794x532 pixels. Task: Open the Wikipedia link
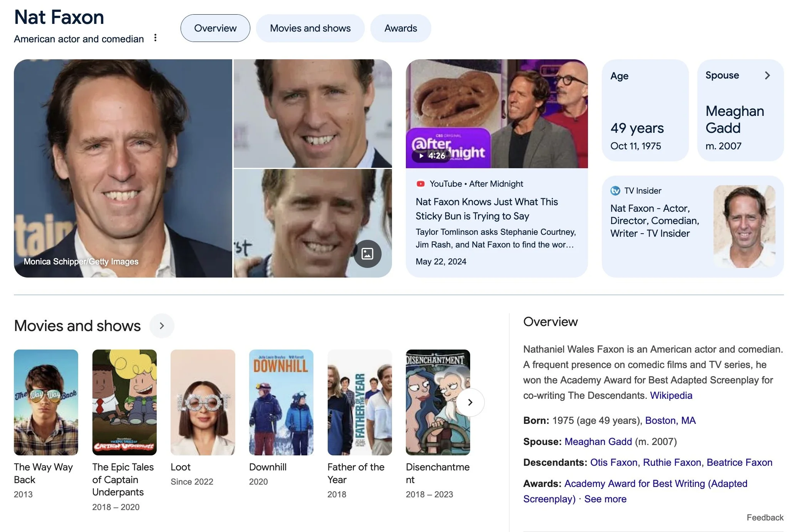[671, 395]
